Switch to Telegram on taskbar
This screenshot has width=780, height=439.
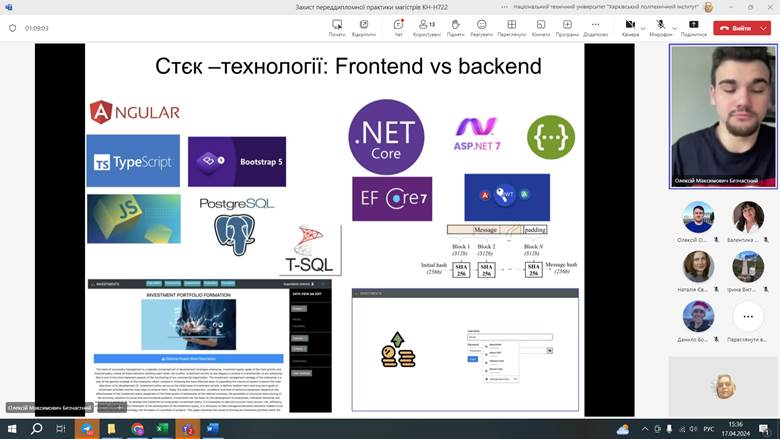(x=87, y=429)
